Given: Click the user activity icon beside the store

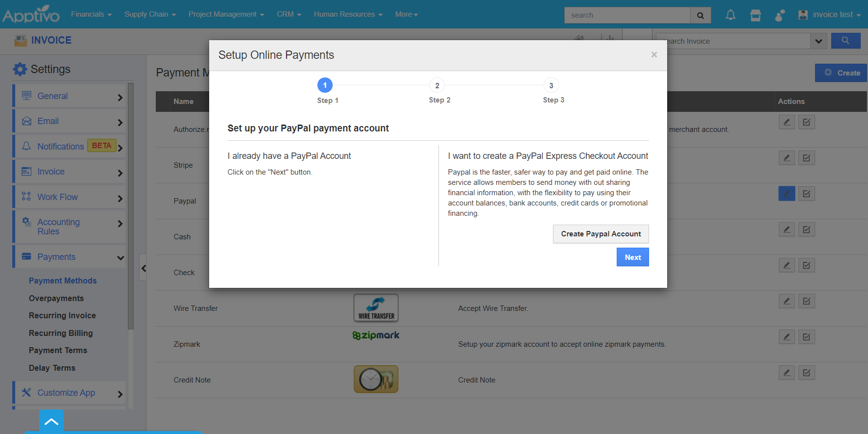Looking at the screenshot, I should click(x=780, y=15).
